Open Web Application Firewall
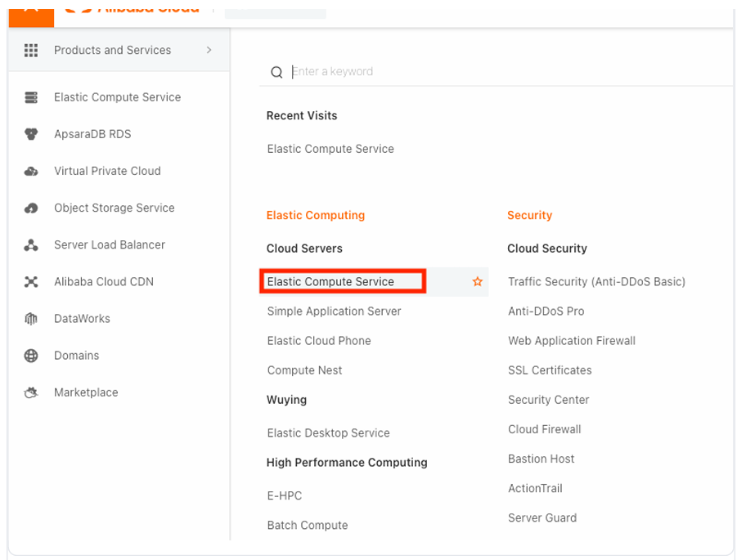 coord(572,341)
